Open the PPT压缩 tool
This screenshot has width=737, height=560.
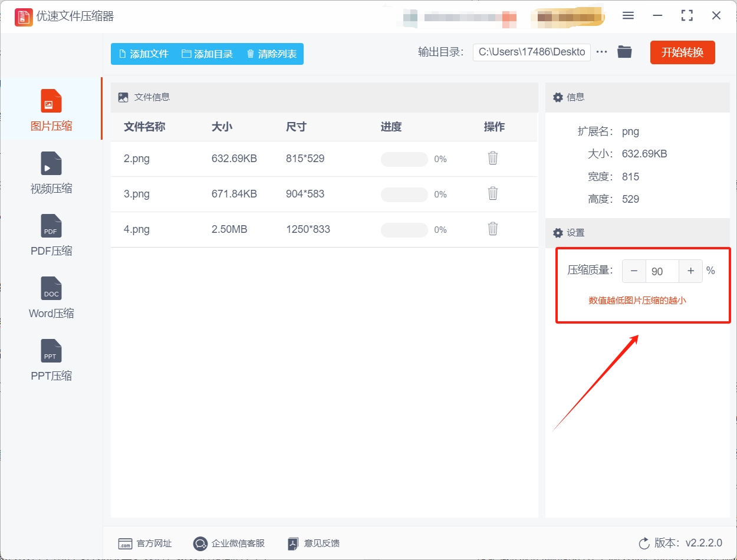coord(51,361)
